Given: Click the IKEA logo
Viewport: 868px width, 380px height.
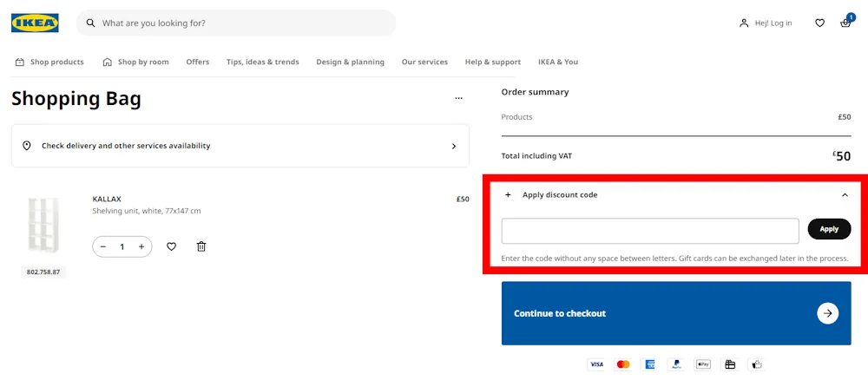Looking at the screenshot, I should click(x=35, y=23).
